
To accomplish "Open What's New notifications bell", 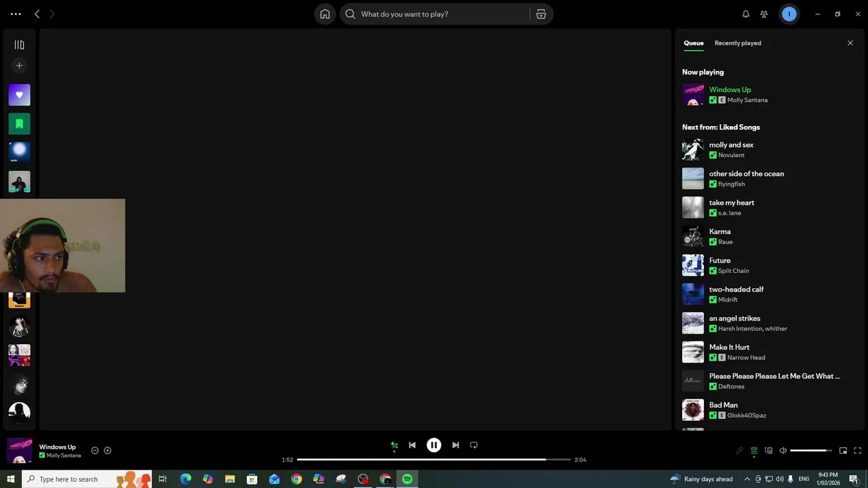I will (x=746, y=14).
